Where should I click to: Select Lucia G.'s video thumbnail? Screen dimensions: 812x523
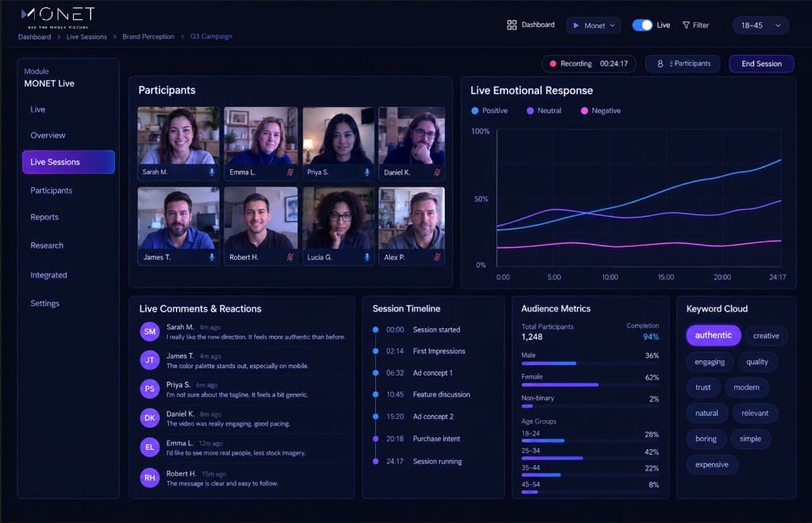338,226
